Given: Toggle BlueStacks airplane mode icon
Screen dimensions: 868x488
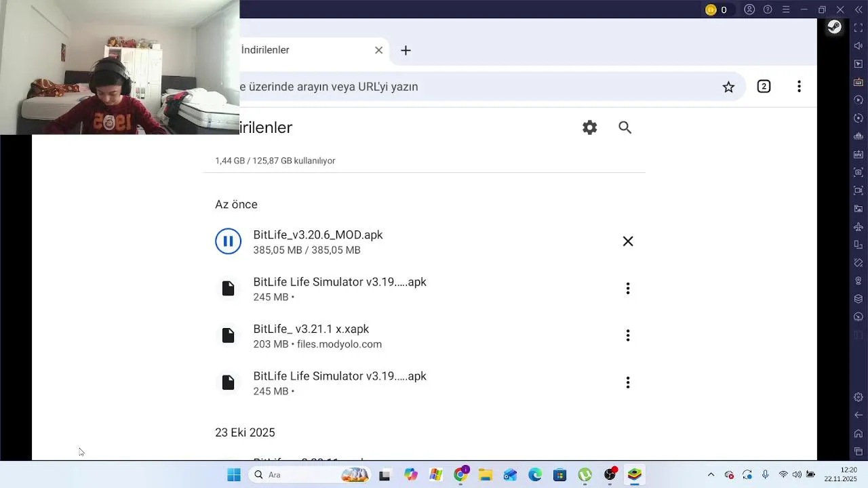Looking at the screenshot, I should [859, 226].
